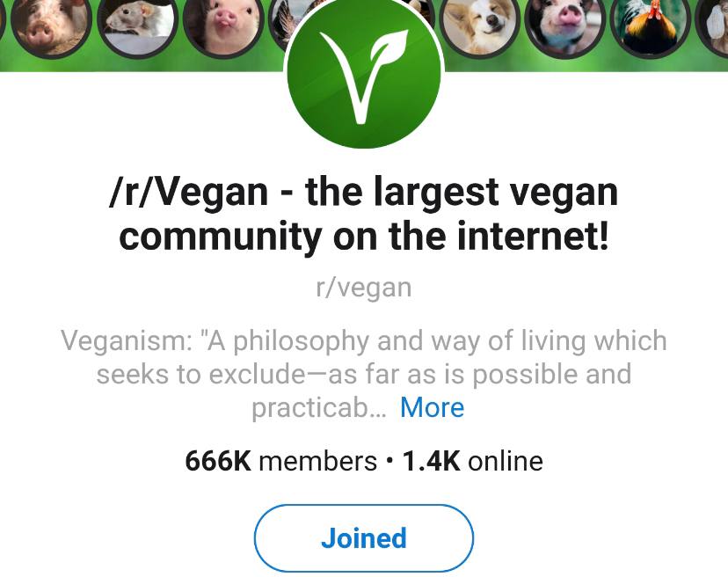
Task: Tap the '/r/Vegan - the largest vegan community' title
Action: 364,214
